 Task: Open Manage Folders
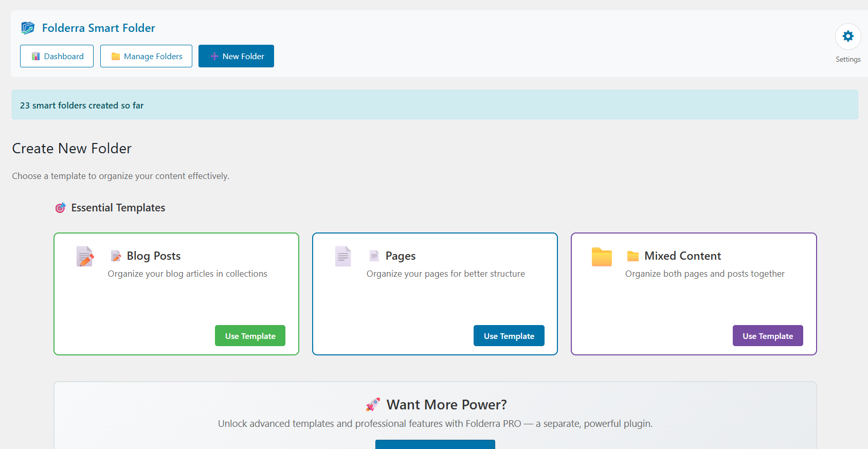(146, 56)
